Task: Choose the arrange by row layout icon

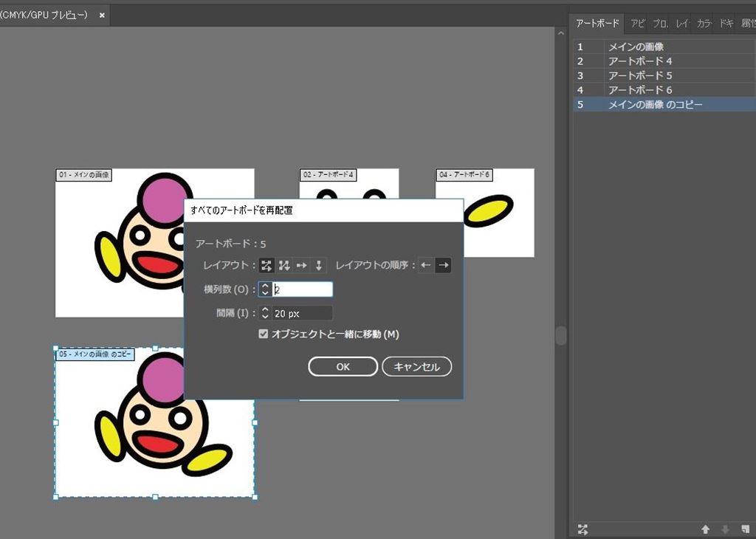Action: click(x=302, y=265)
